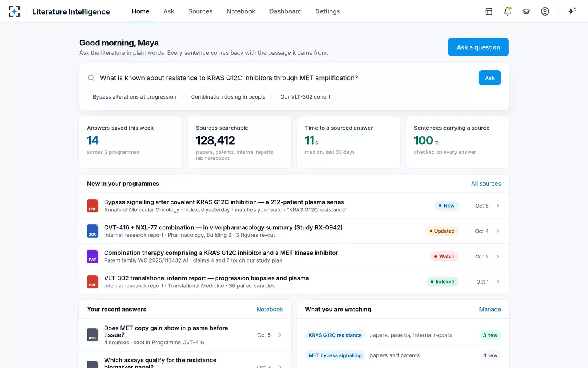Click the DOC icon for CVT-416 + NXL-77 report
Image resolution: width=588 pixels, height=368 pixels.
click(x=93, y=231)
